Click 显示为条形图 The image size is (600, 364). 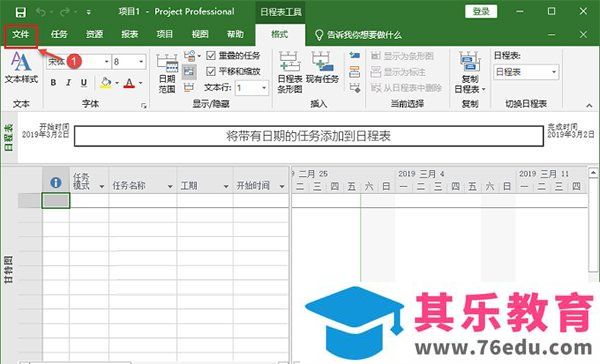[x=402, y=56]
